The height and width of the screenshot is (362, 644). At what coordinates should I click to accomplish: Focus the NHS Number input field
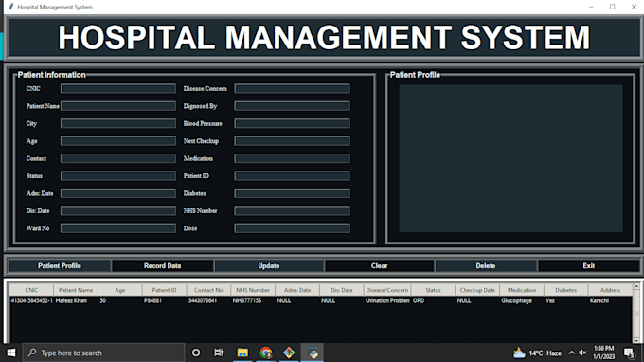pos(292,210)
